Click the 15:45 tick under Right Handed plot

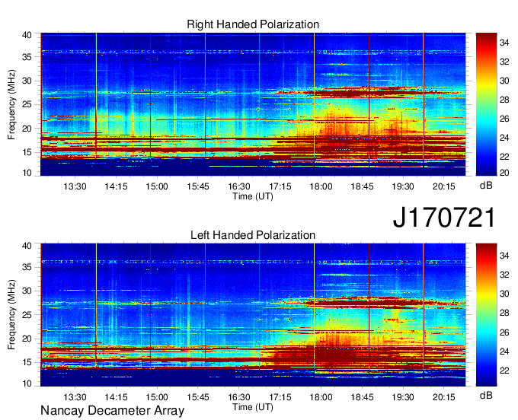coord(198,186)
